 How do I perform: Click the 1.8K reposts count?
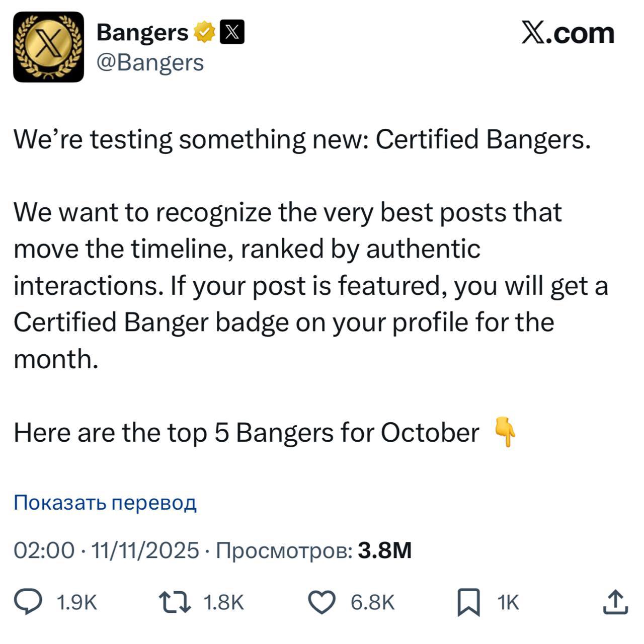coord(223,603)
